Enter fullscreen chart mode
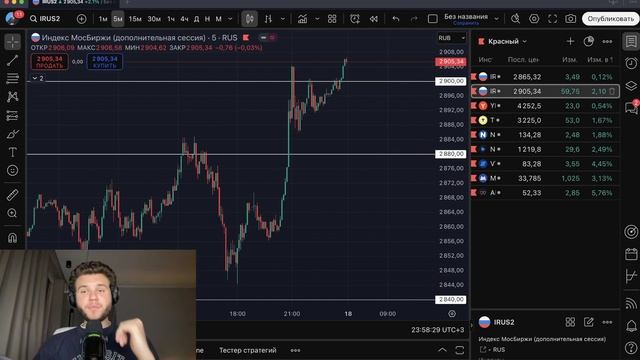Image resolution: width=640 pixels, height=360 pixels. (x=552, y=19)
